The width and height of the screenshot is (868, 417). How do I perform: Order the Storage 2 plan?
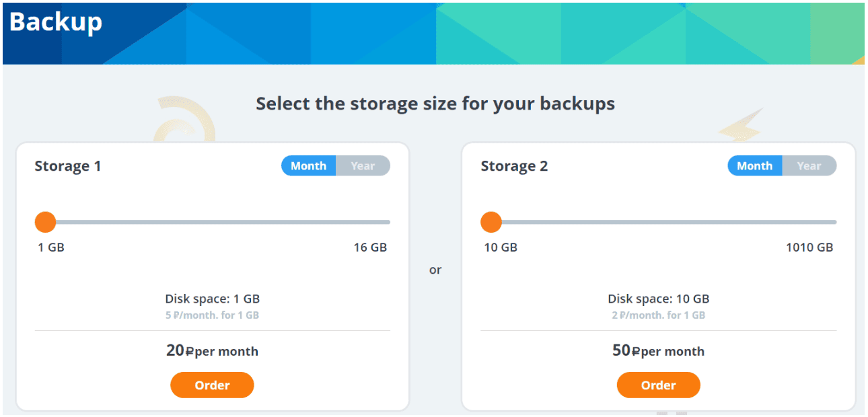658,385
